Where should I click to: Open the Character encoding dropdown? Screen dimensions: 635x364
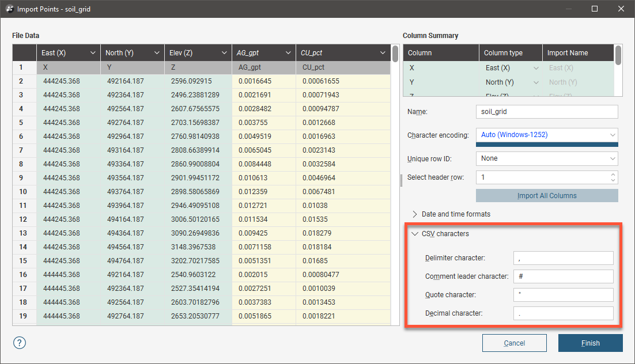point(547,135)
